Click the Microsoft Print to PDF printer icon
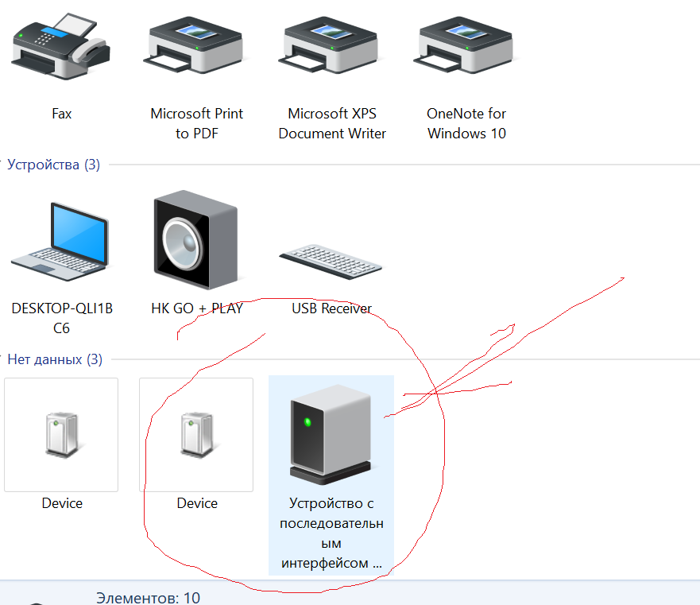Viewport: 700px width, 605px height. 196,48
